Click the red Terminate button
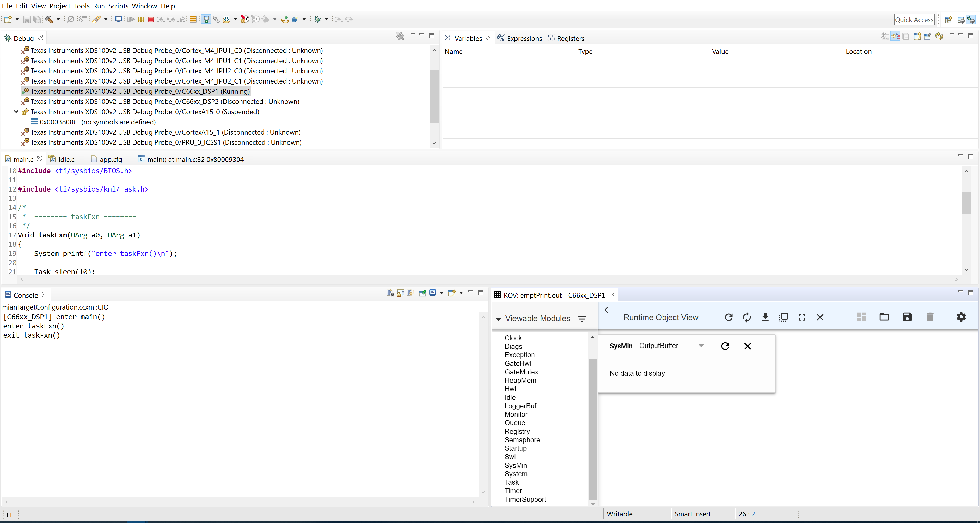Viewport: 980px width, 523px height. click(x=151, y=19)
